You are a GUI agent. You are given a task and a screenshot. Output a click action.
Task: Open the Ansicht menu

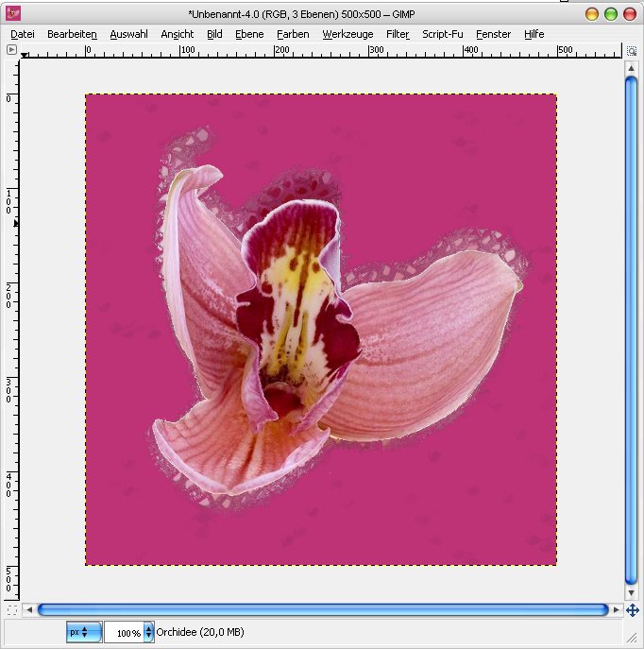pyautogui.click(x=177, y=34)
